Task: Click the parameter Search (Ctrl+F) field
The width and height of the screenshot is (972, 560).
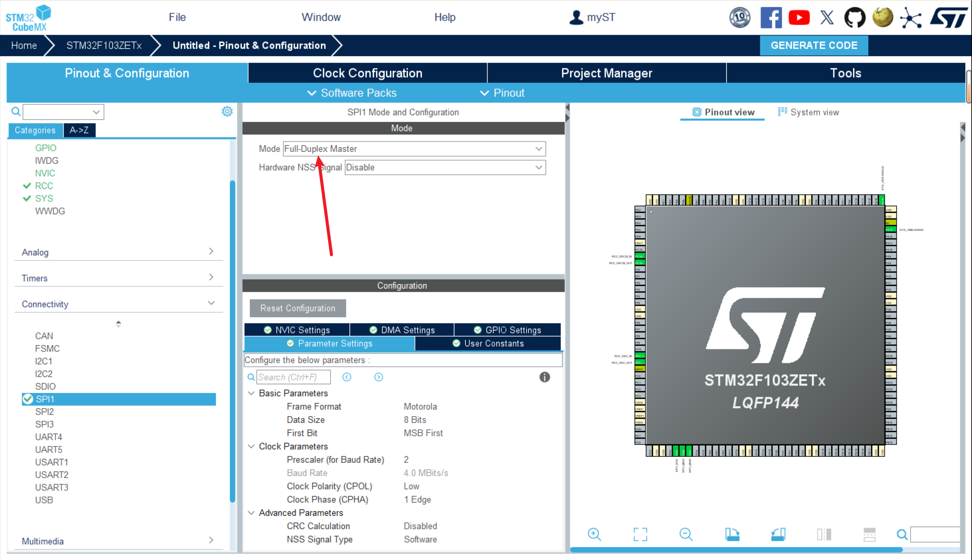Action: click(x=293, y=377)
